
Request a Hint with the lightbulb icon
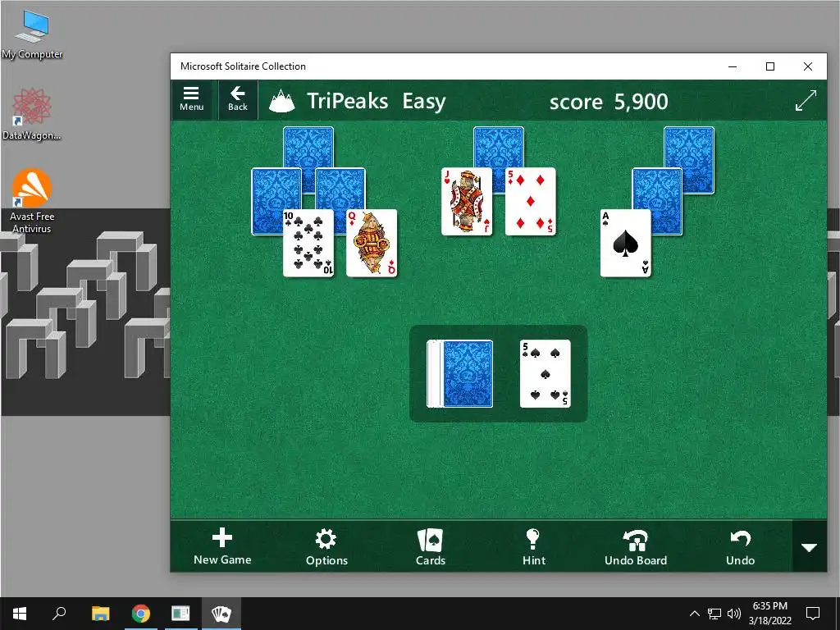click(x=533, y=547)
